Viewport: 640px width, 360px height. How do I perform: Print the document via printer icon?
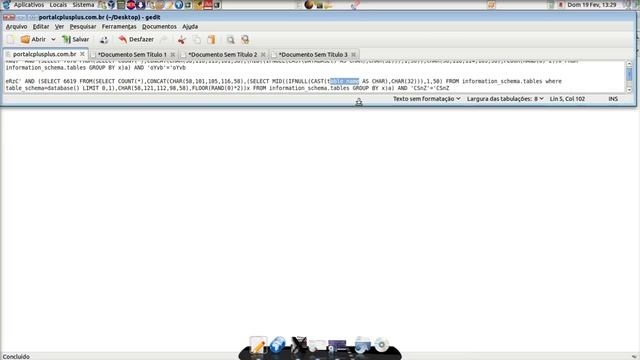coord(104,40)
